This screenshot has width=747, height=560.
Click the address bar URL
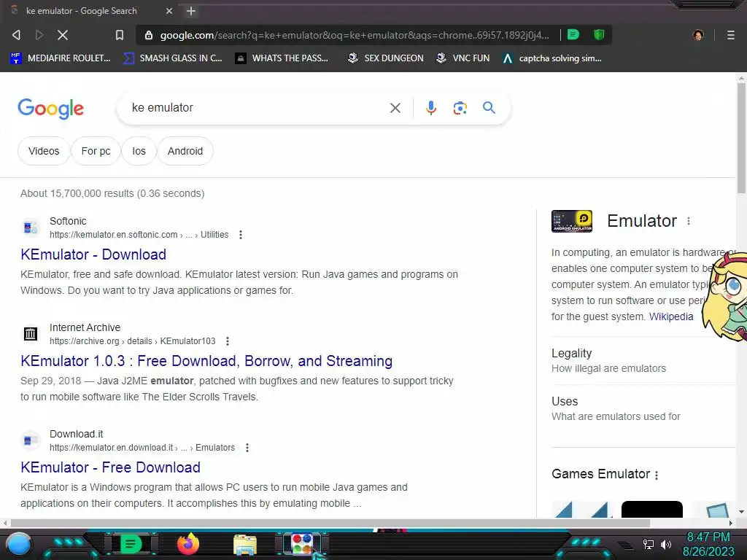[355, 35]
